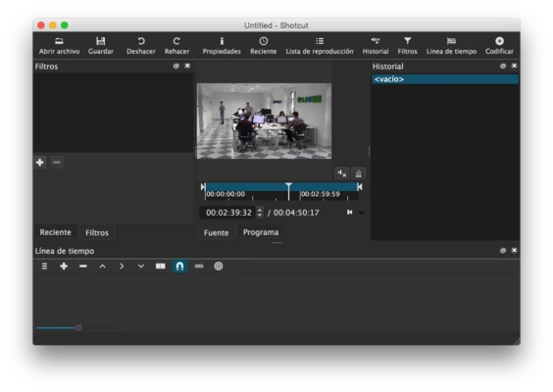Open a file with Abrir archivo

coord(59,46)
